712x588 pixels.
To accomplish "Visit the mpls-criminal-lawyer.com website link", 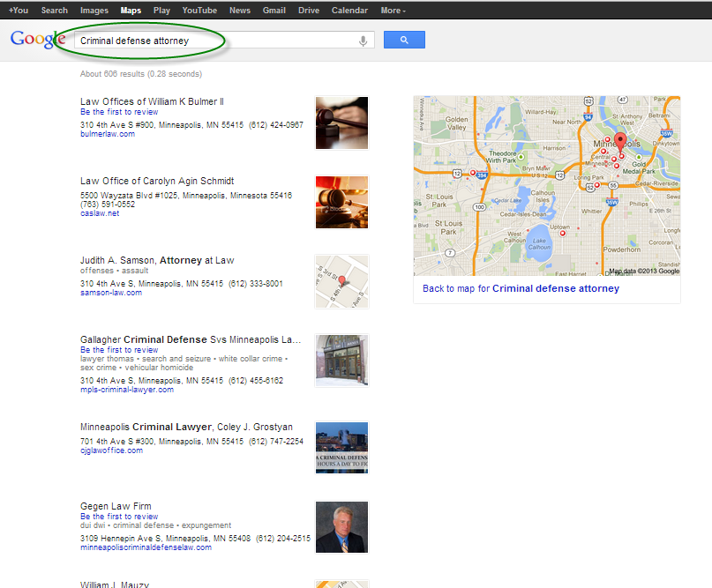I will click(x=127, y=390).
